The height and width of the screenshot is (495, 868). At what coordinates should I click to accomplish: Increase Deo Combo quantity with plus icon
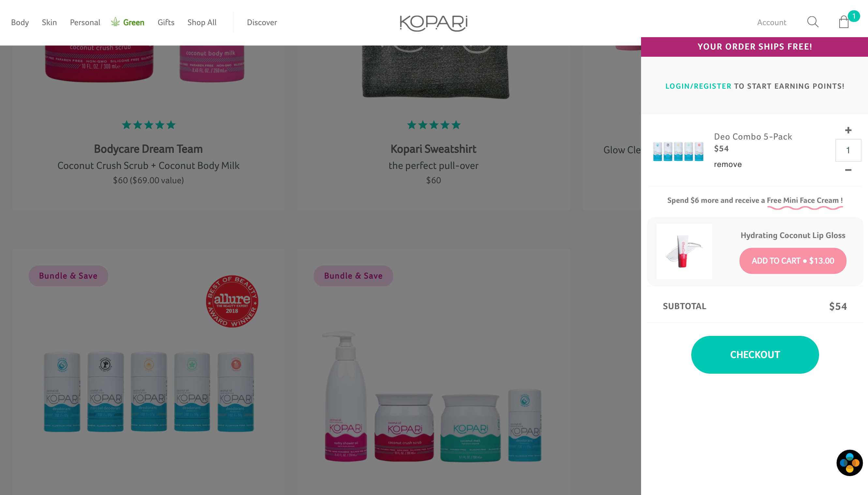click(x=849, y=130)
